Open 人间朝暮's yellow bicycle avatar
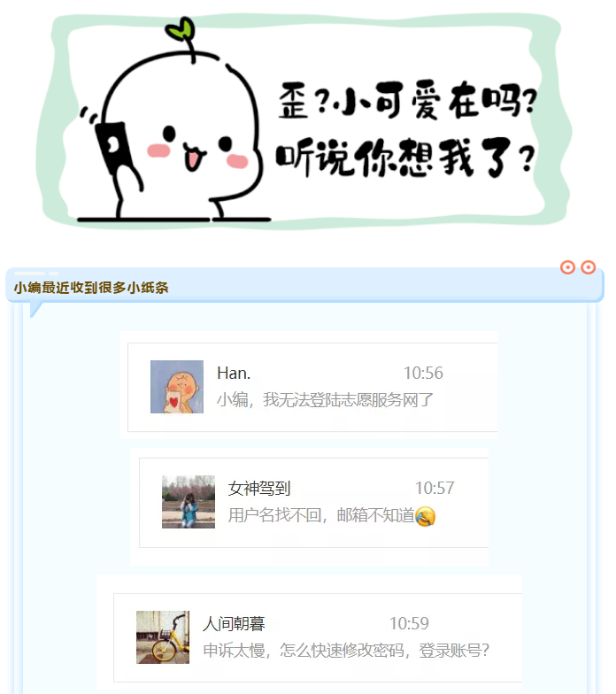The image size is (616, 694). 163,637
